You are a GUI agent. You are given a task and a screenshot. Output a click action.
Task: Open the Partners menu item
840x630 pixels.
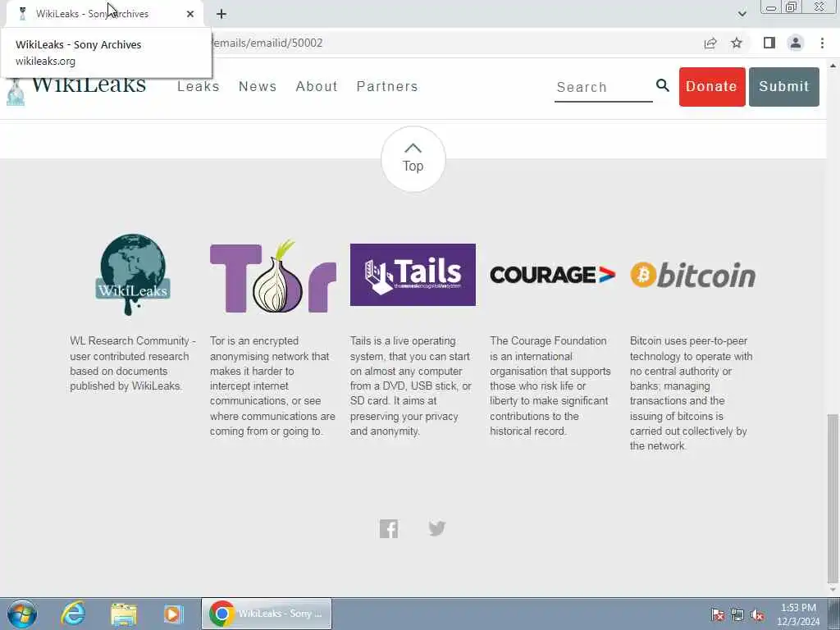pyautogui.click(x=387, y=86)
